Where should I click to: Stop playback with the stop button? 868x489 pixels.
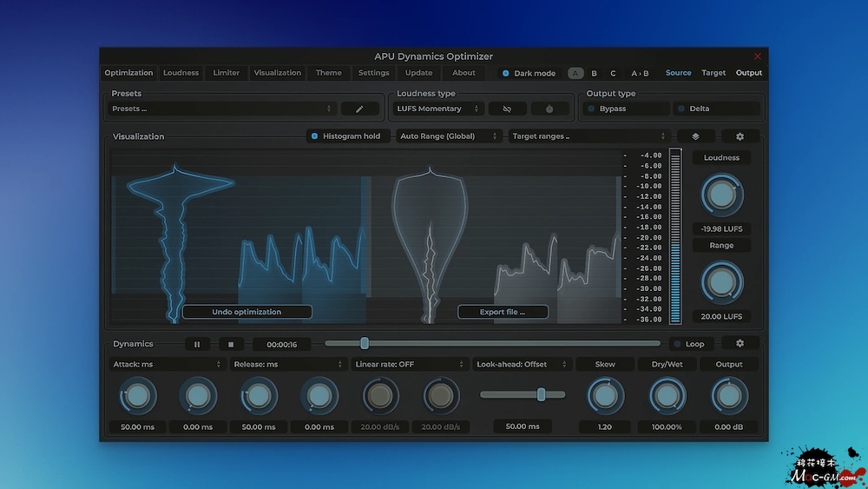click(231, 345)
